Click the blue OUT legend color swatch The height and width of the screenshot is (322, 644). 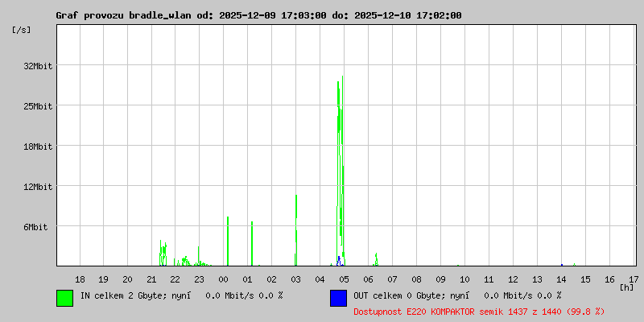coord(338,298)
